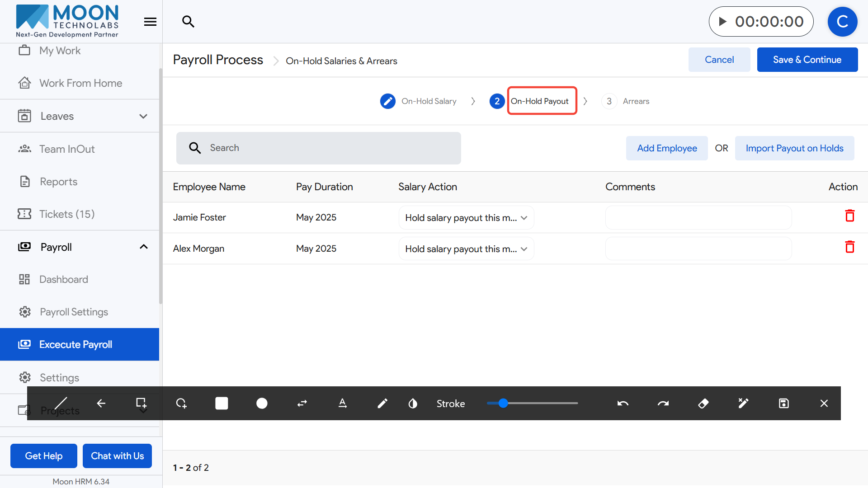
Task: Click the hamburger menu icon
Action: (150, 22)
